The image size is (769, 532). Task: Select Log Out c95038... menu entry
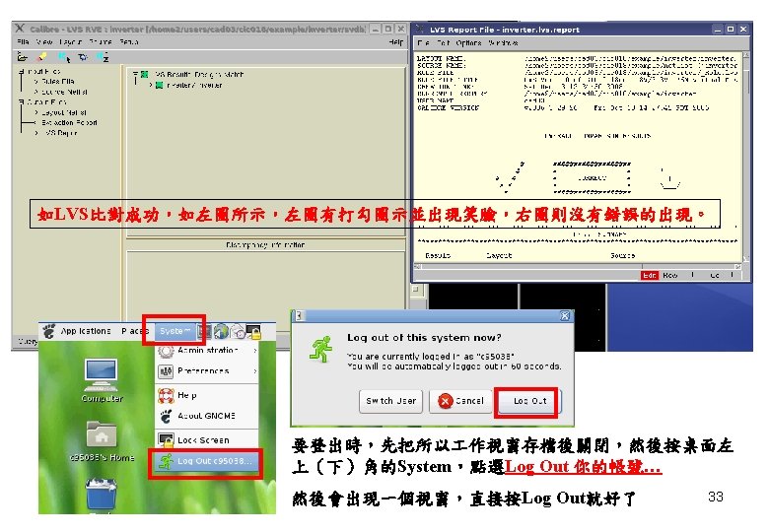coord(206,461)
